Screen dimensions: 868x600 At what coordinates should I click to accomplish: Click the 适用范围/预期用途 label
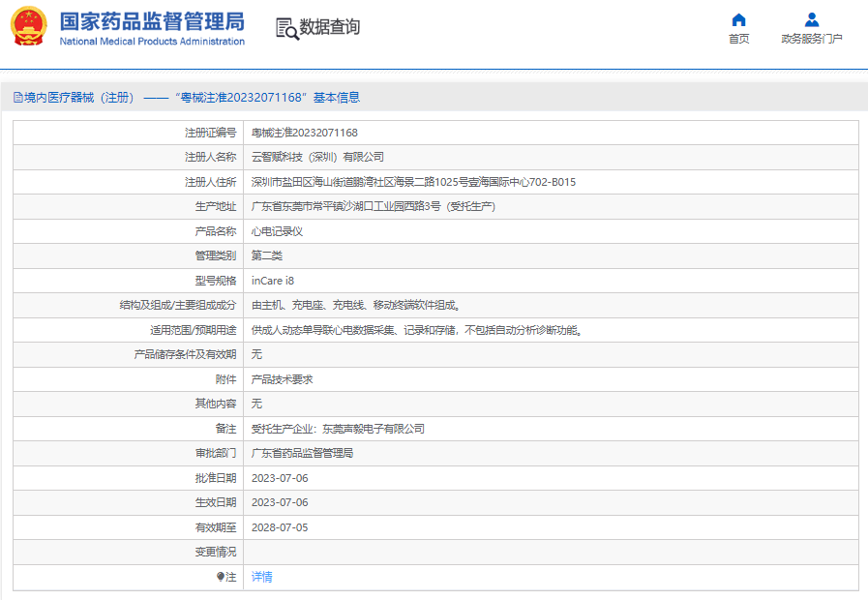194,330
